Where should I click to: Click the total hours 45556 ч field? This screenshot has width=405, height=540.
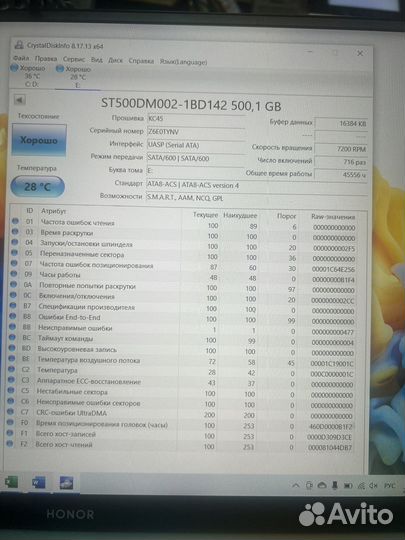(x=341, y=175)
